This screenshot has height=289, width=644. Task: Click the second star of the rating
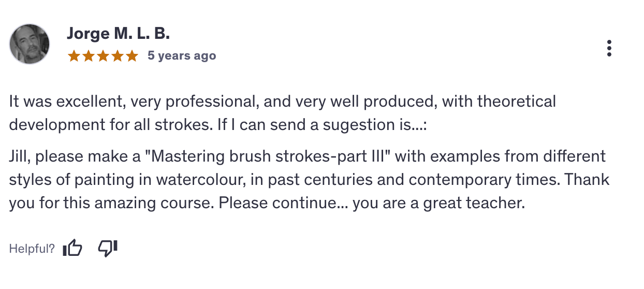point(88,55)
